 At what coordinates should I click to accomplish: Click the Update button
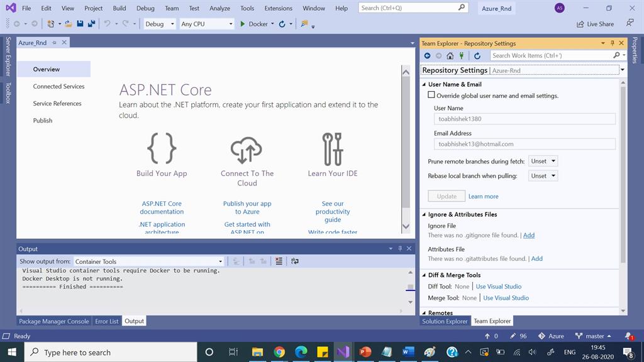tap(447, 196)
